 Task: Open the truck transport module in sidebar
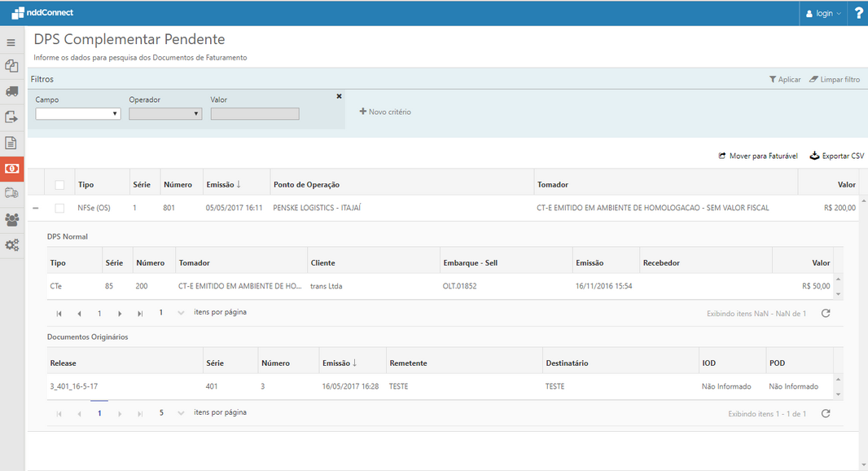point(11,90)
